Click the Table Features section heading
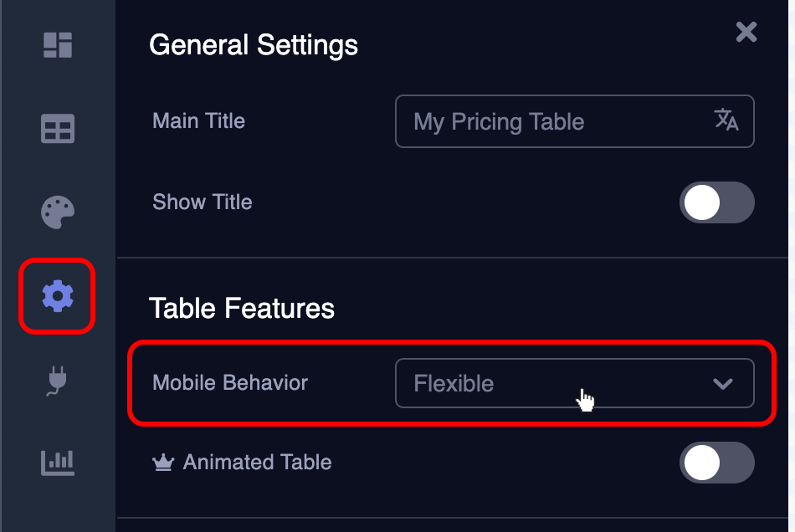The width and height of the screenshot is (795, 532). (x=242, y=309)
